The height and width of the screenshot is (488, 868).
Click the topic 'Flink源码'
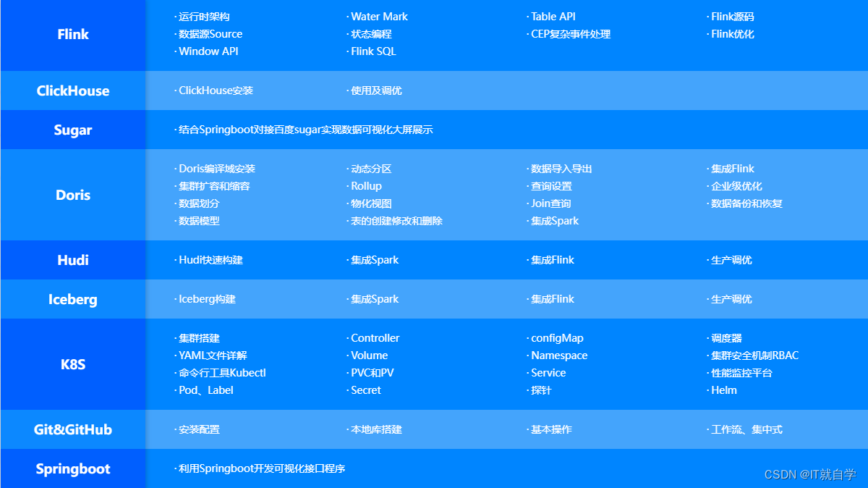coord(733,17)
